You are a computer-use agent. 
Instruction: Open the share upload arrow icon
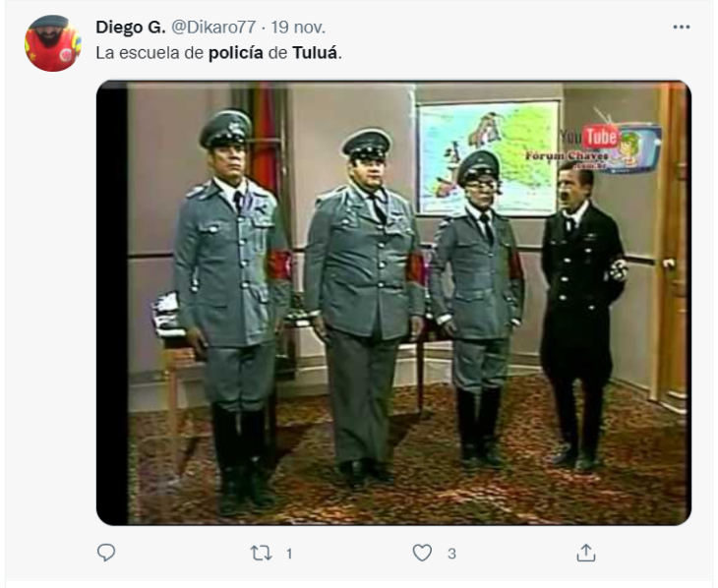pos(586,553)
